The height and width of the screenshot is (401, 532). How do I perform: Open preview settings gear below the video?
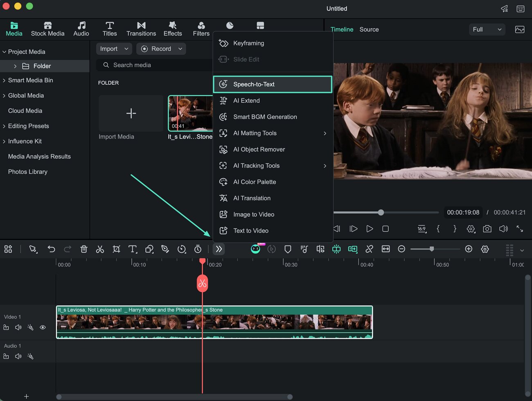[471, 229]
